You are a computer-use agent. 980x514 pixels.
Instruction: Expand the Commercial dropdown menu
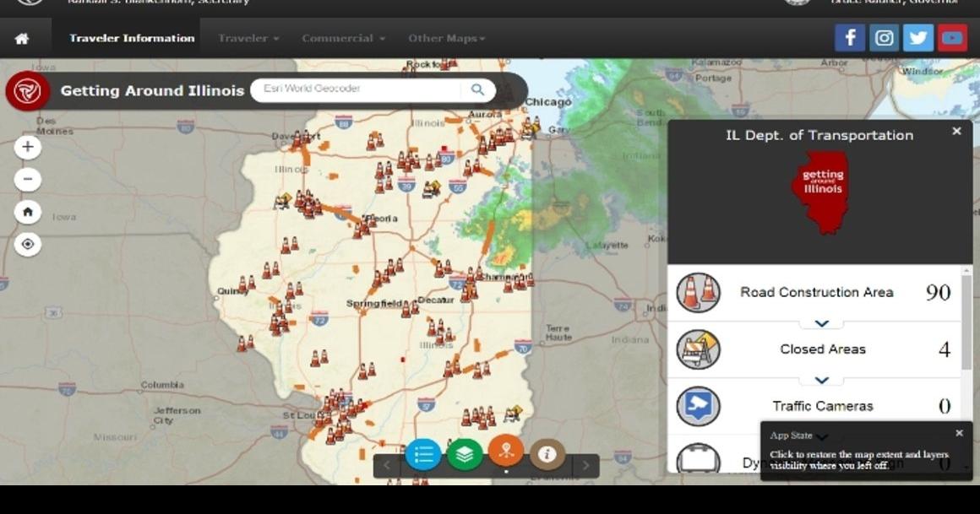coord(343,38)
